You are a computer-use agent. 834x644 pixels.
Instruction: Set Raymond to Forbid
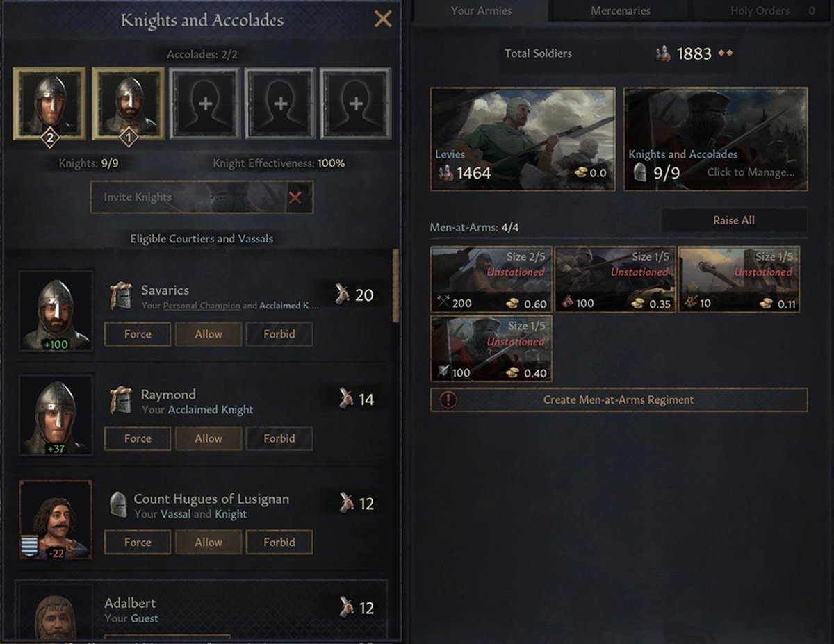click(279, 438)
